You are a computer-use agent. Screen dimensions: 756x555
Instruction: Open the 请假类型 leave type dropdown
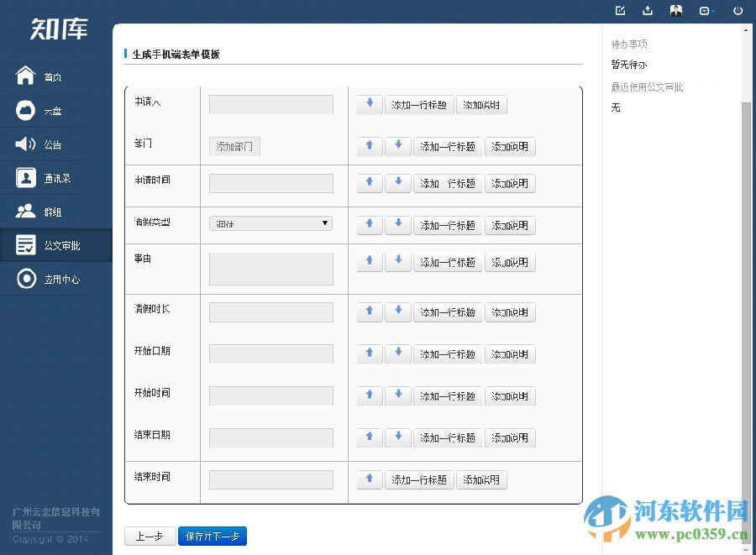(x=270, y=223)
